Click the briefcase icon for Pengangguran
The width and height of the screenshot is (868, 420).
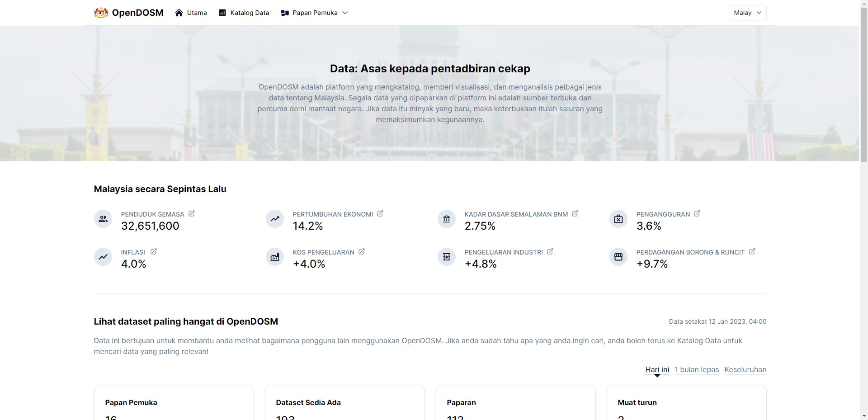(x=618, y=219)
